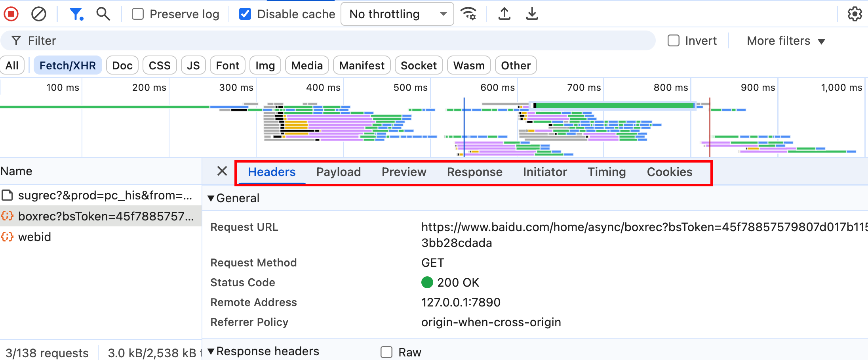Stop recording network log
The width and height of the screenshot is (868, 360).
tap(11, 14)
